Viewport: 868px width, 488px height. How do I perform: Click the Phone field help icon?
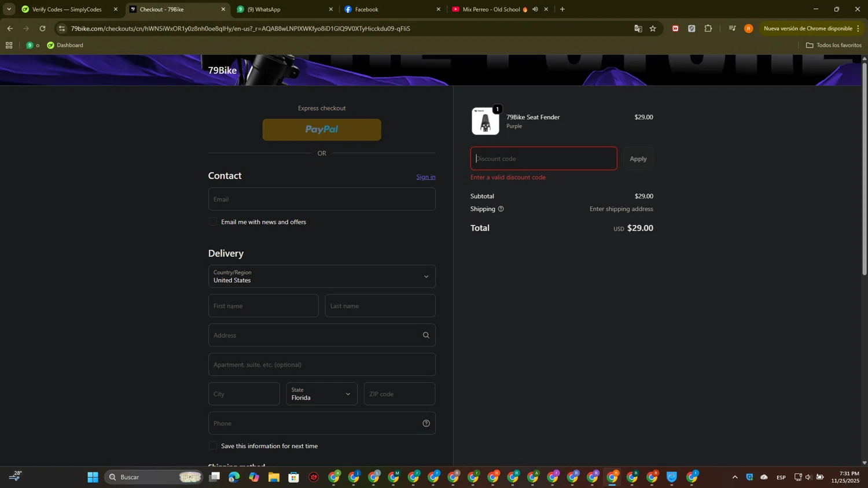[x=426, y=423]
